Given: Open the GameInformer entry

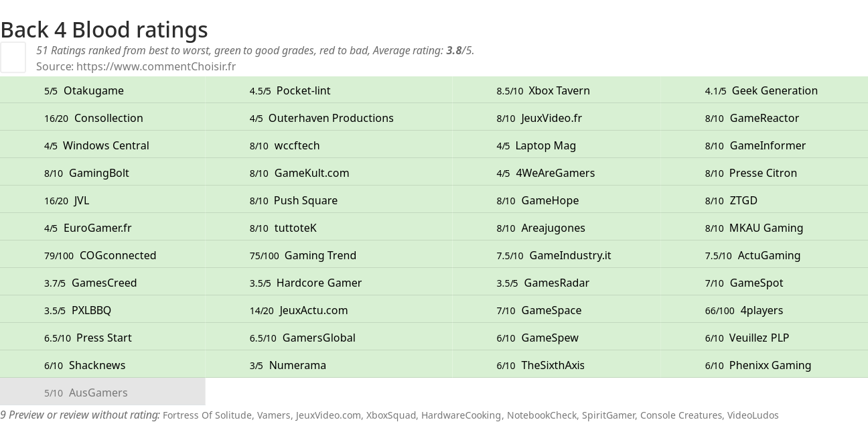Looking at the screenshot, I should tap(764, 145).
